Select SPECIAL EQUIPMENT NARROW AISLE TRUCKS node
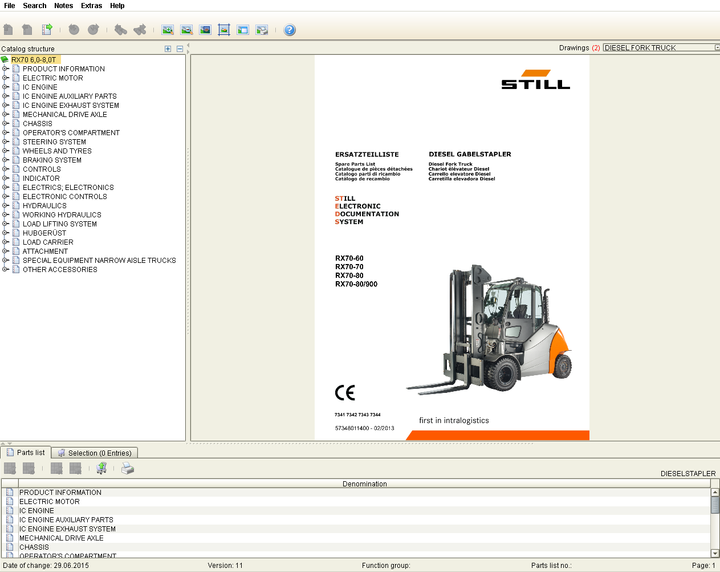This screenshot has height=572, width=720. coord(99,260)
